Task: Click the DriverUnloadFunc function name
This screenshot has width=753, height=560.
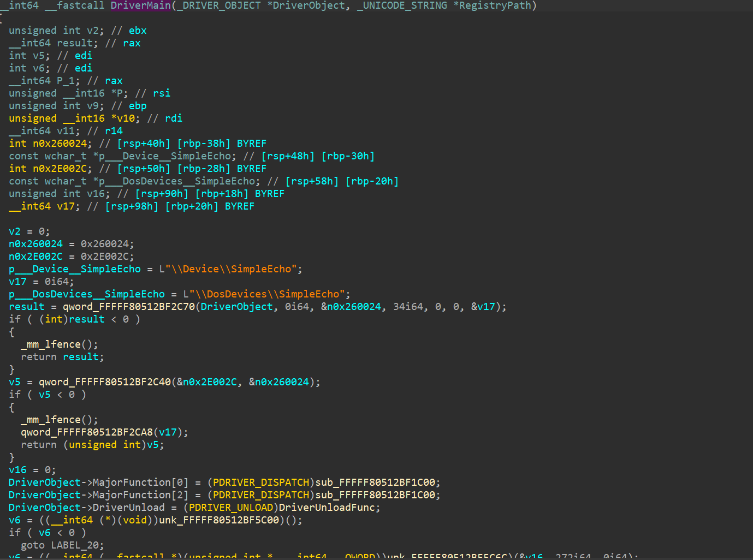Action: point(327,508)
